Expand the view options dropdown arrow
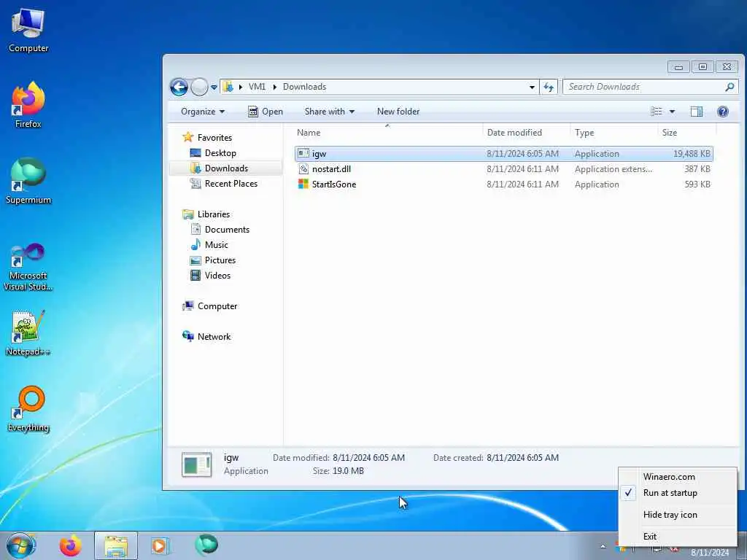The height and width of the screenshot is (560, 747). tap(672, 112)
